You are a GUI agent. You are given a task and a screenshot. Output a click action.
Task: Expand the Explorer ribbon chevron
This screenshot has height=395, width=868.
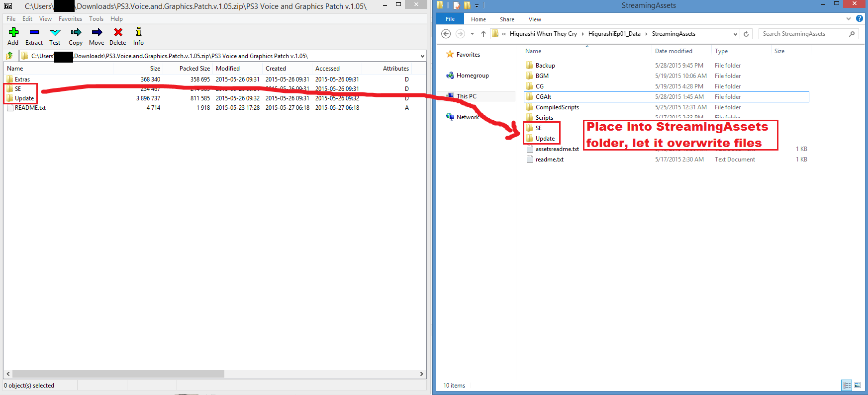coord(849,19)
